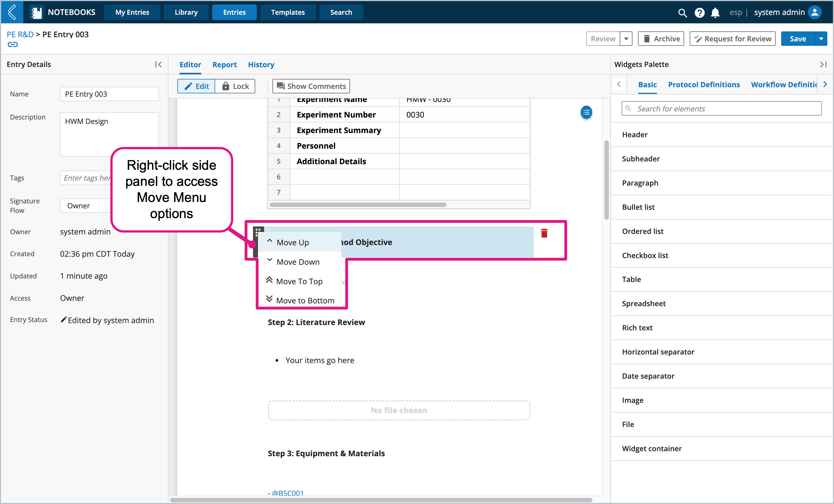Click the Description text area

[x=109, y=134]
